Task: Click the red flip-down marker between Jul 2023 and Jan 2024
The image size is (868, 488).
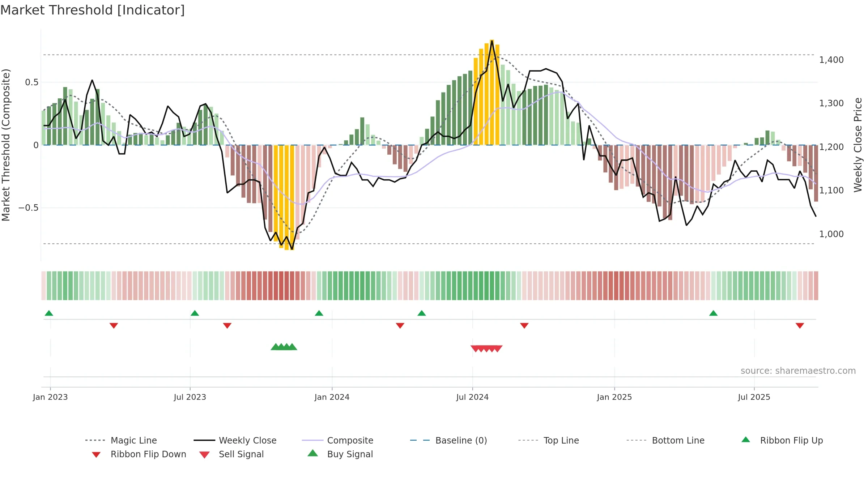Action: click(x=227, y=326)
